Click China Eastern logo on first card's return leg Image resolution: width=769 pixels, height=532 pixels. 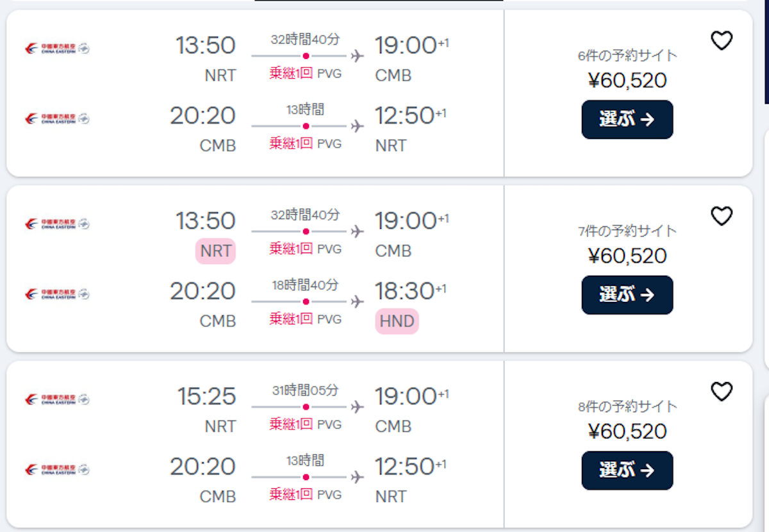(x=57, y=119)
